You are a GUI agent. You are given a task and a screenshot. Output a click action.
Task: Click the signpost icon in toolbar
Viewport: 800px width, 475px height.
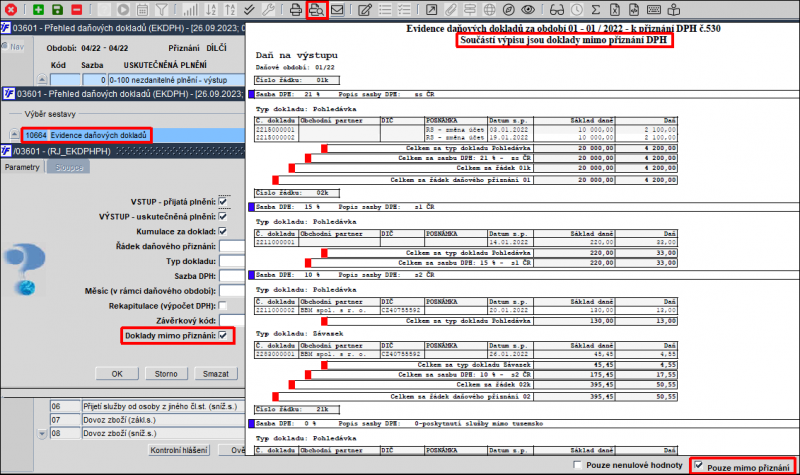point(469,9)
